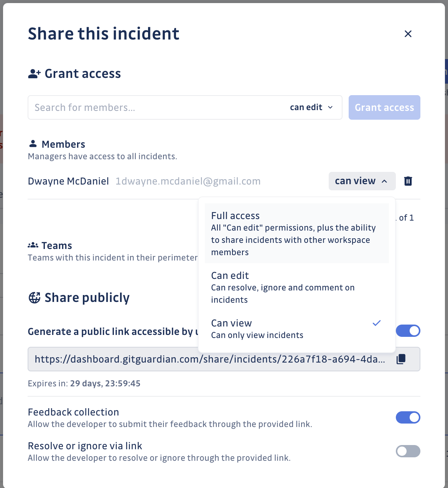
Task: Click the Members person icon
Action: (33, 143)
